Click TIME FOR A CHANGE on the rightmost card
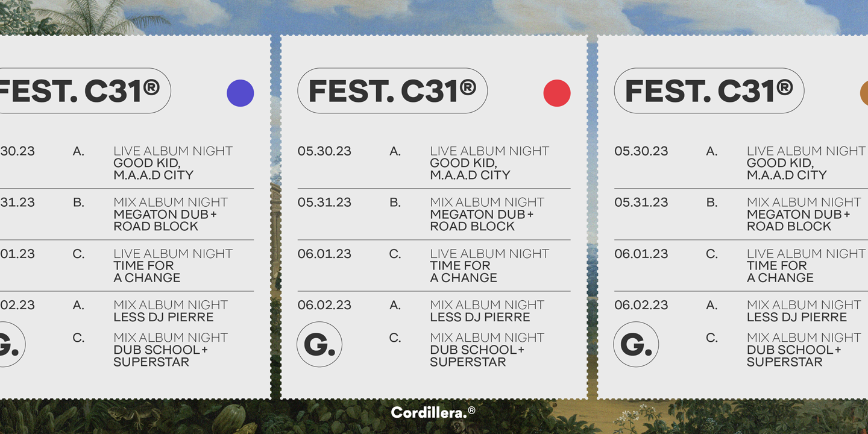The height and width of the screenshot is (434, 868). [780, 272]
